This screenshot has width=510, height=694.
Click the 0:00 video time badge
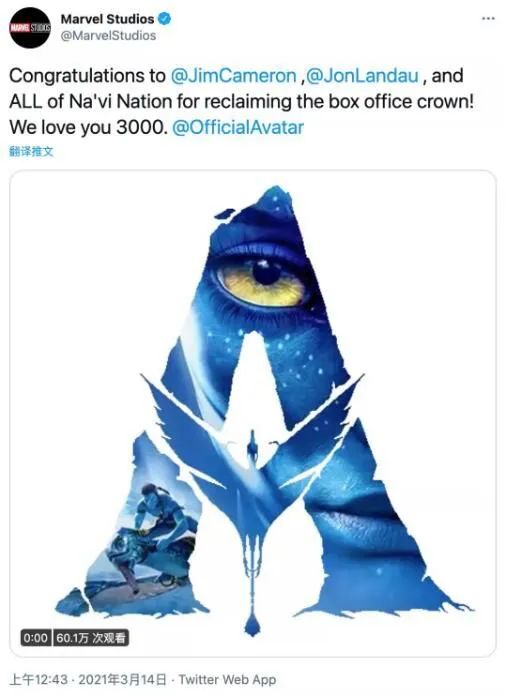pos(35,638)
